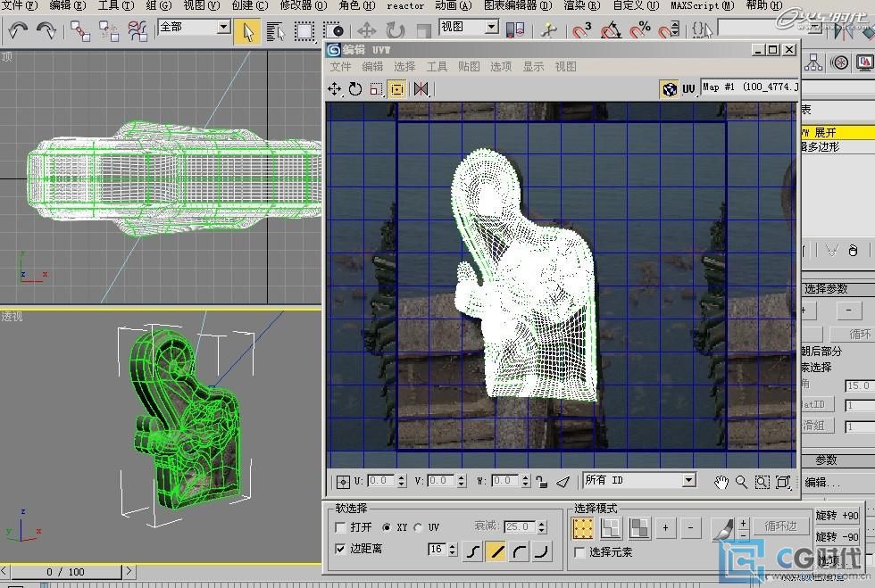The image size is (875, 588).
Task: Select Edge sub-object selection mode icon
Action: click(x=611, y=527)
